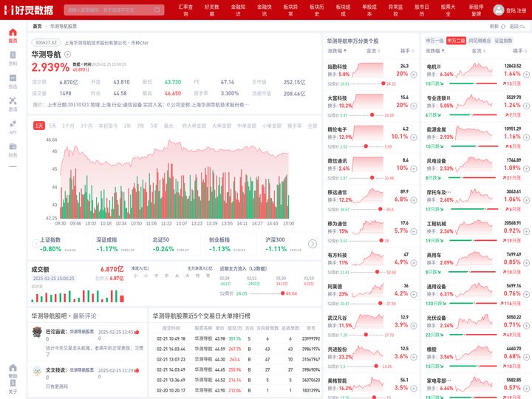The image size is (532, 399).
Task: Click 华测导航 52-week price slider dot
Action: click(282, 293)
